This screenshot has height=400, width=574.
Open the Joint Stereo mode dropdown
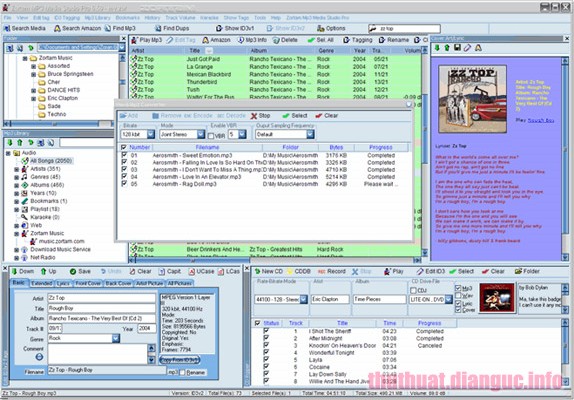point(201,134)
